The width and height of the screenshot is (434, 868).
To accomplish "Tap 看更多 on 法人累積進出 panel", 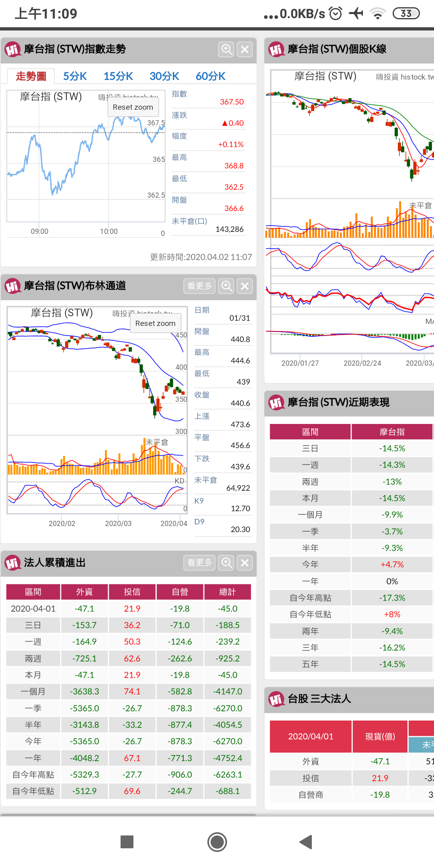I will tap(200, 563).
